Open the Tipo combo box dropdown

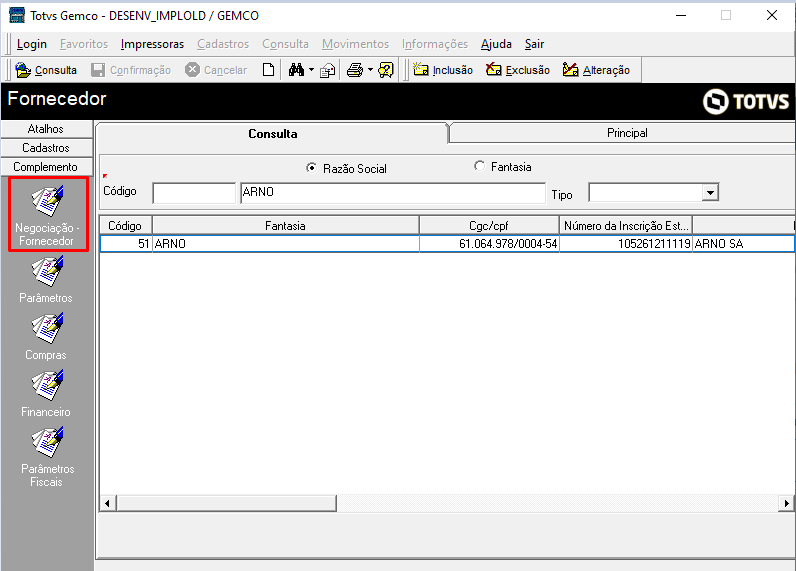coord(710,193)
